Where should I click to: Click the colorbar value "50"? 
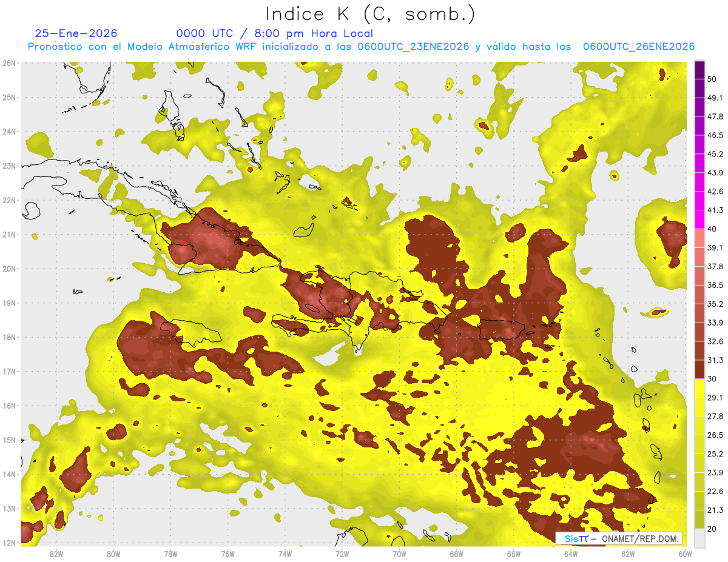712,79
